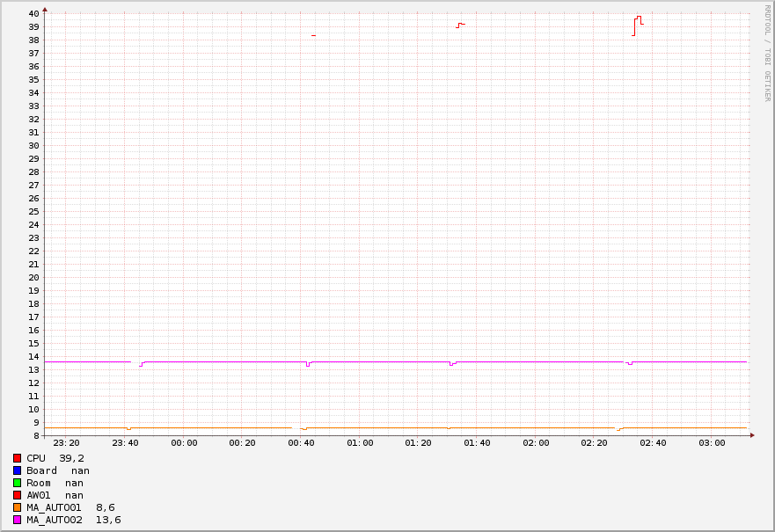
Task: Click the red arrow atop the y-axis
Action: click(45, 9)
